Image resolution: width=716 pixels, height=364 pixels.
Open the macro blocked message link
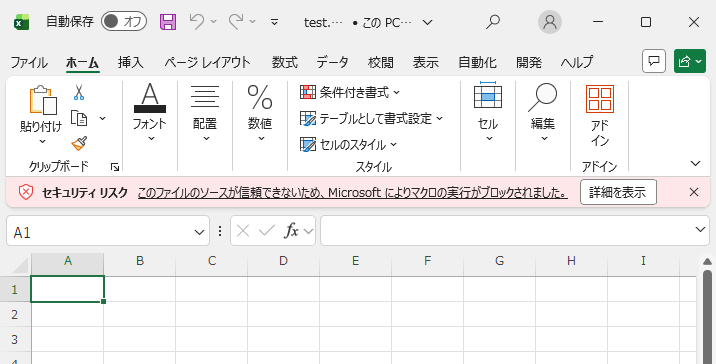click(353, 193)
